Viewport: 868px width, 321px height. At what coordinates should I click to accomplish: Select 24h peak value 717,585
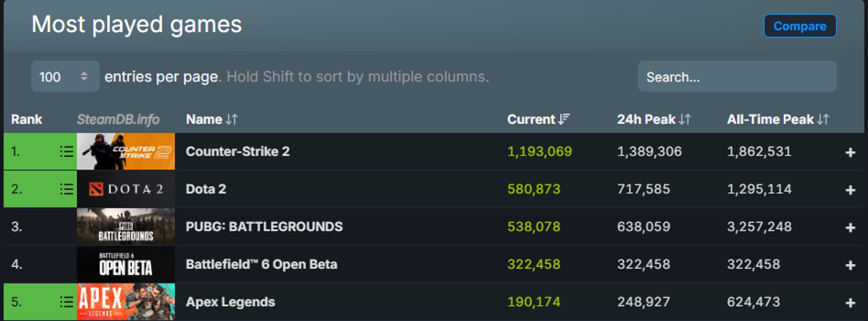[643, 189]
